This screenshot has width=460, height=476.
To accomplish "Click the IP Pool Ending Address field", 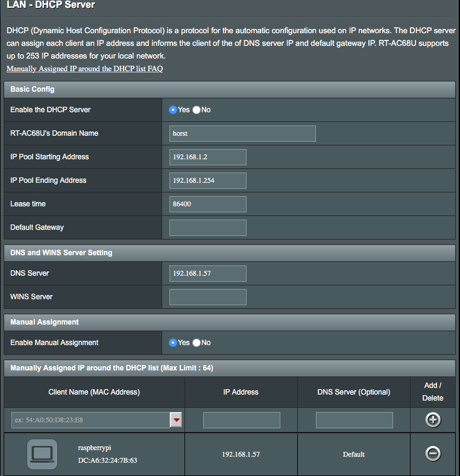I will pos(208,180).
